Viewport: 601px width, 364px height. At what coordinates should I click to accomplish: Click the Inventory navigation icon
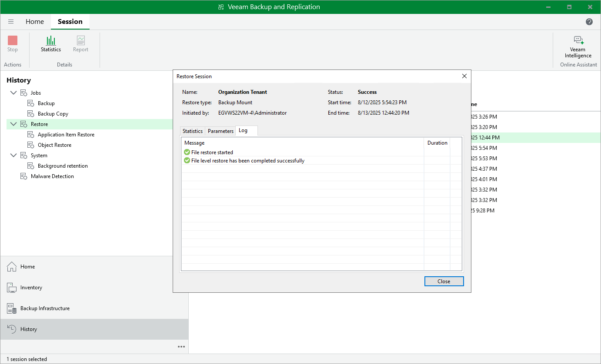click(x=12, y=287)
